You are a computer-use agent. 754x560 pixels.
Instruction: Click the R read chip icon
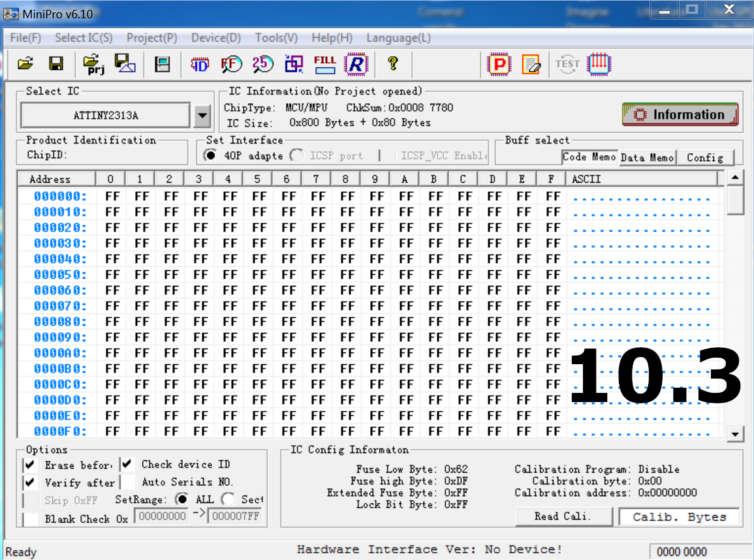pos(356,64)
